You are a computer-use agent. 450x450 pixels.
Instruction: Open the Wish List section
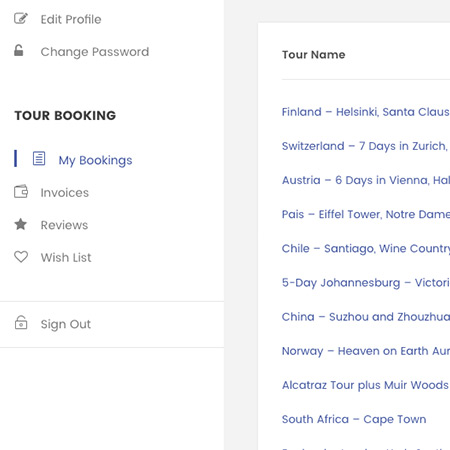[x=66, y=257]
